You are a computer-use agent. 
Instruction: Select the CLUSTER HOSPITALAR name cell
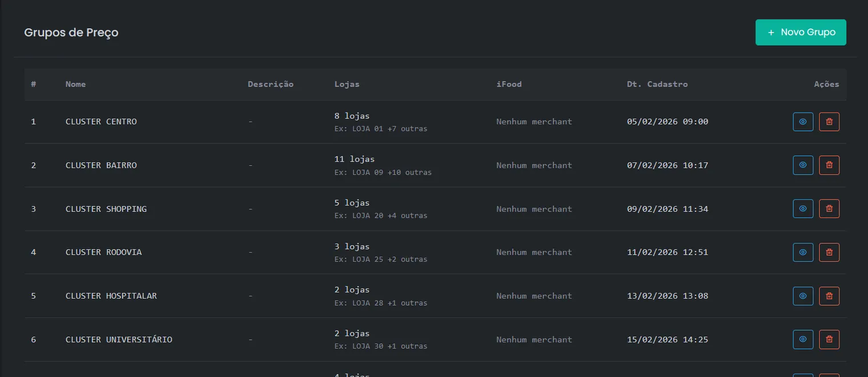111,296
